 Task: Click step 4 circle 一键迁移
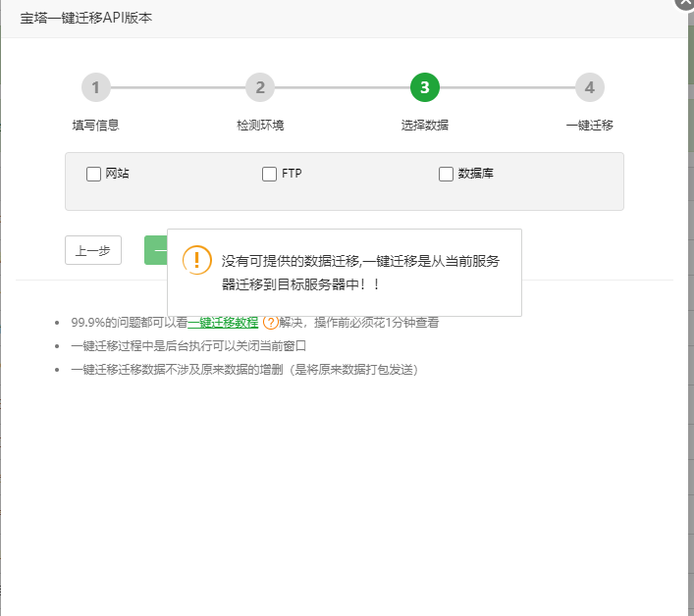(x=590, y=87)
